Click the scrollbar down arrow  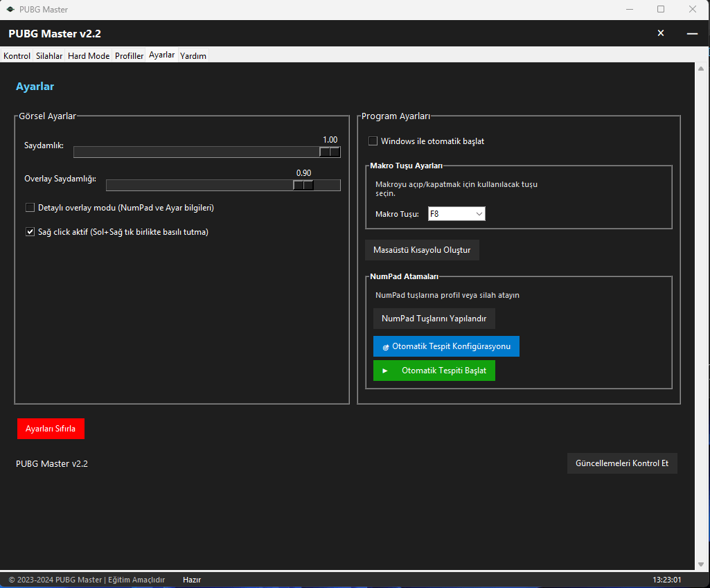pos(701,564)
